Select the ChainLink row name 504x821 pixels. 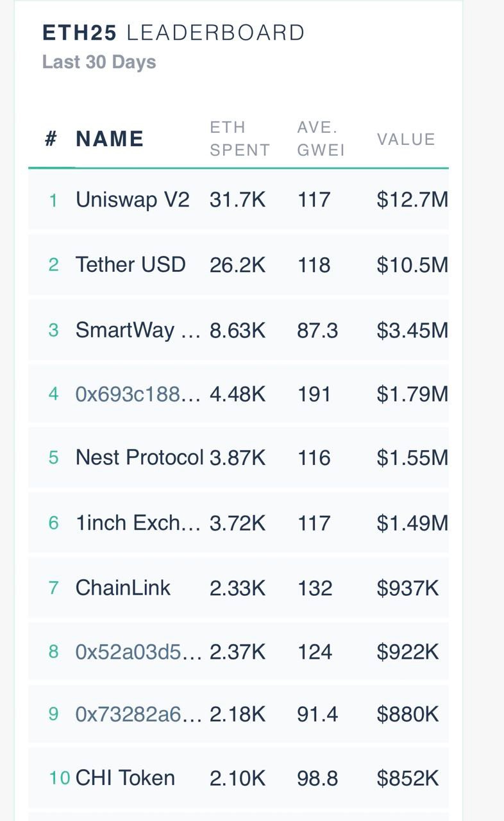coord(123,588)
